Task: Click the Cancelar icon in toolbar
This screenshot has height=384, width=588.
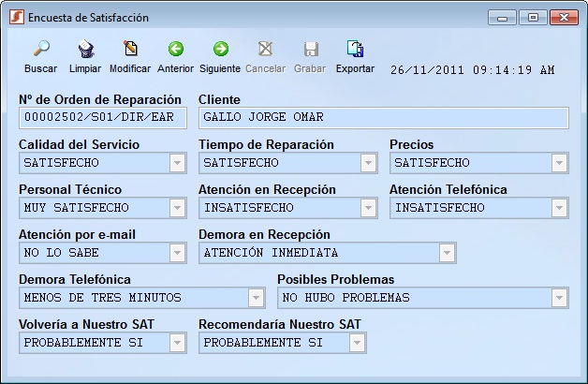Action: pyautogui.click(x=265, y=50)
